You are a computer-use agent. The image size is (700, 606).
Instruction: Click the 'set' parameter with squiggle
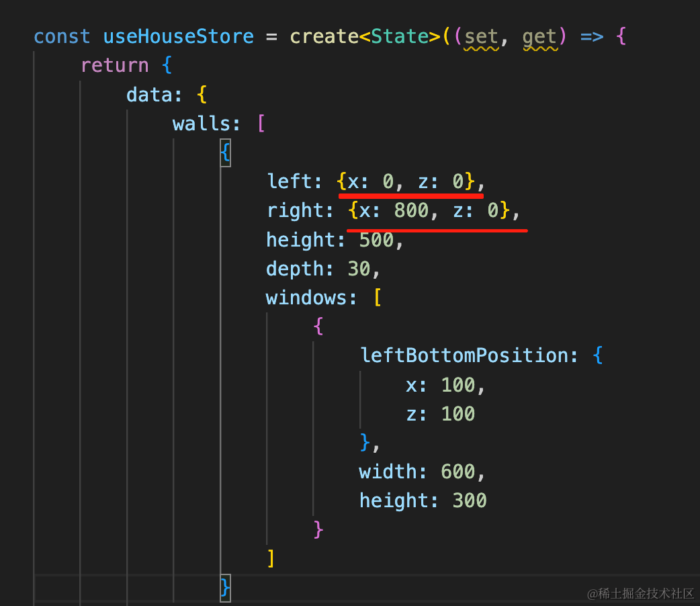tap(481, 37)
